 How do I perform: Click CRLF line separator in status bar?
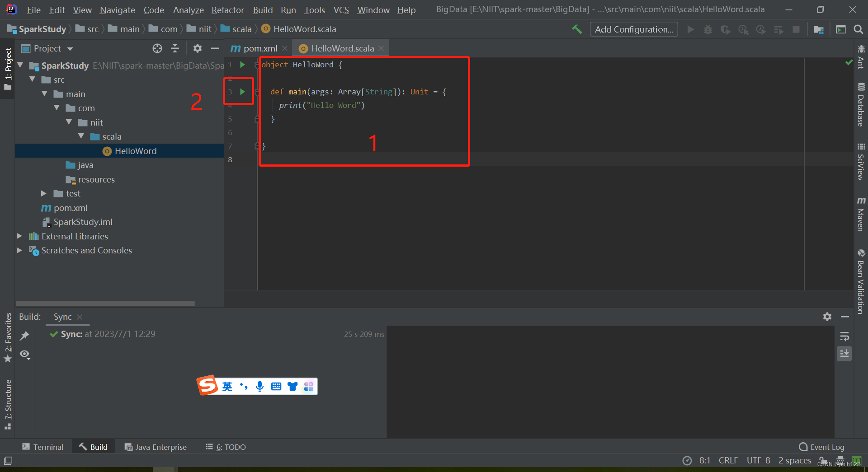pos(728,460)
